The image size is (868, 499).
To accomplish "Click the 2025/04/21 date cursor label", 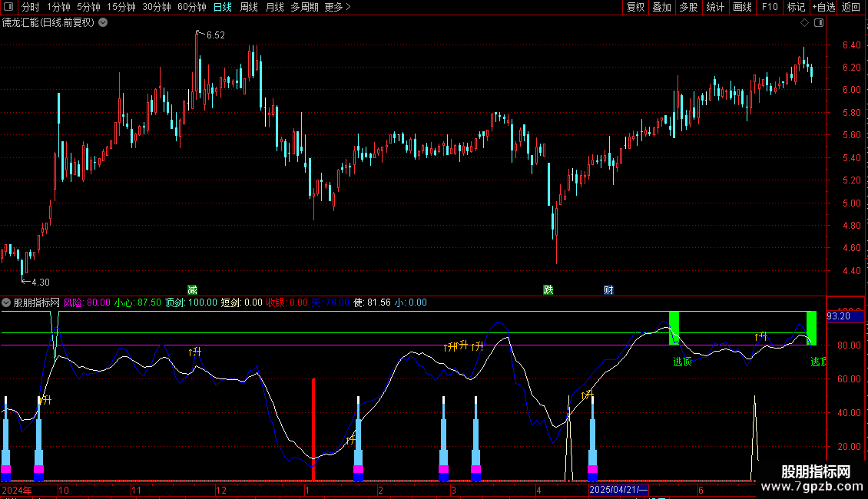I will [x=618, y=490].
